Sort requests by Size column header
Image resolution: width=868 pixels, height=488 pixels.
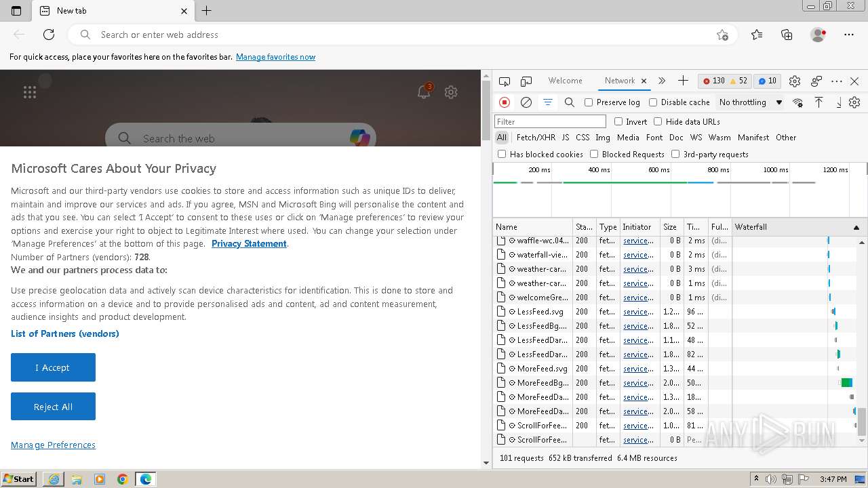(x=672, y=227)
